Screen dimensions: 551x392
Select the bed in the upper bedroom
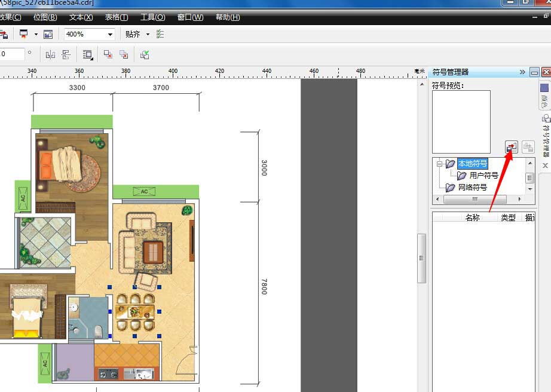[x=59, y=164]
